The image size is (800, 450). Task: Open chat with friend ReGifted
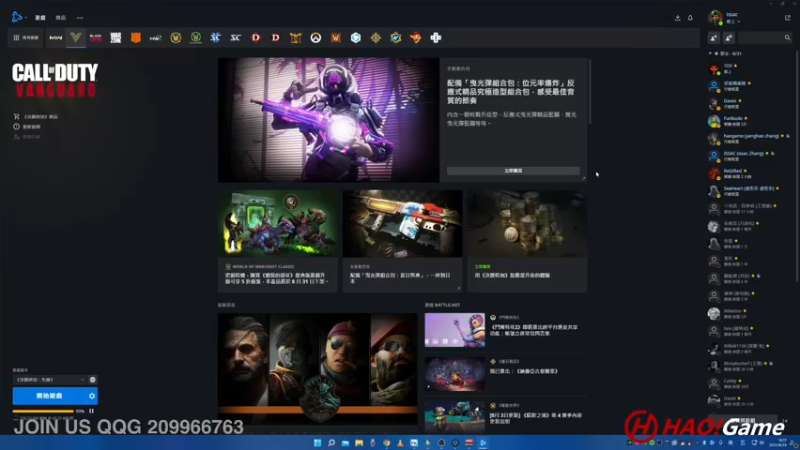748,173
